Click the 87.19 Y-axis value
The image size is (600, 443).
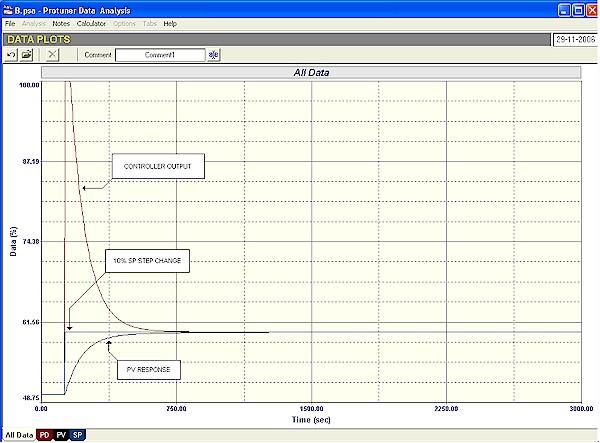(31, 161)
